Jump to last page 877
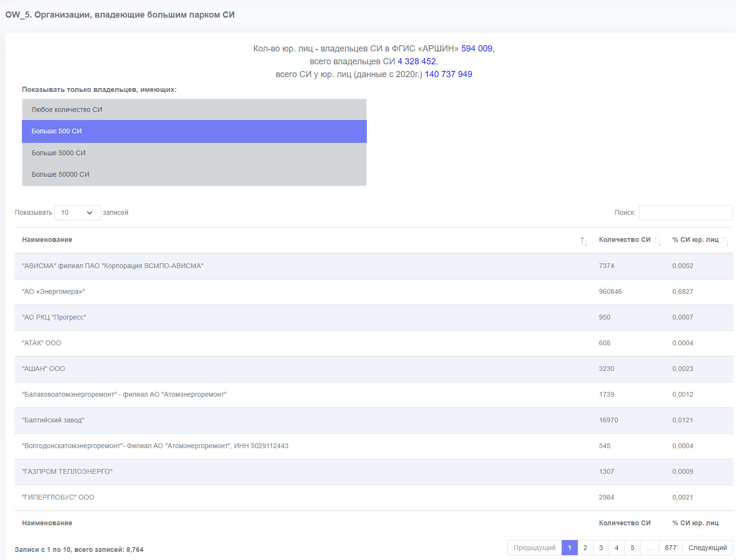 pyautogui.click(x=671, y=548)
